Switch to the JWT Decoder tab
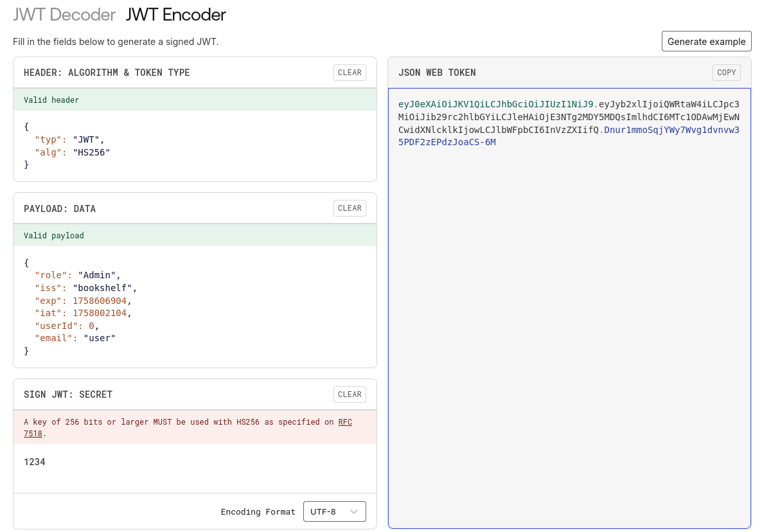This screenshot has width=762, height=532. pyautogui.click(x=64, y=14)
